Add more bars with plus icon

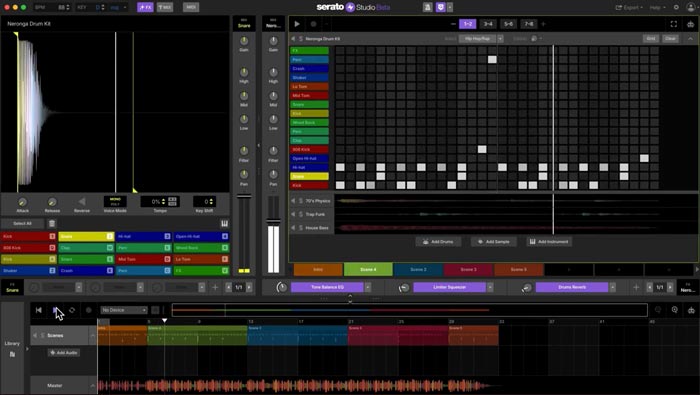pos(543,24)
